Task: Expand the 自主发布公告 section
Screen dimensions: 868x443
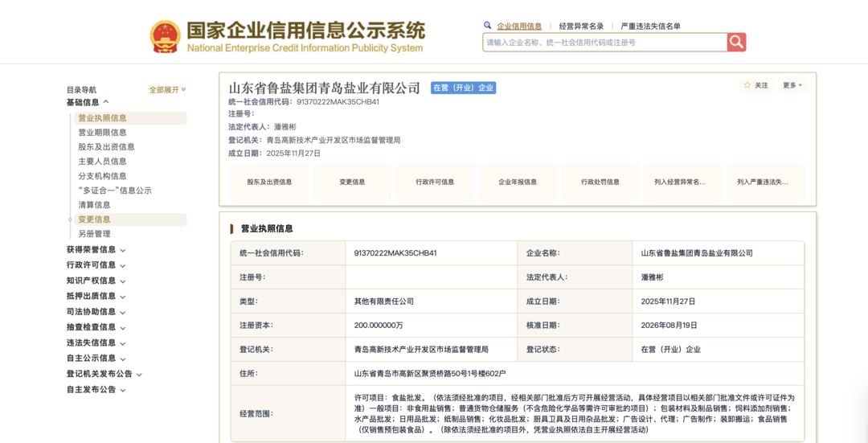Action: click(x=96, y=390)
